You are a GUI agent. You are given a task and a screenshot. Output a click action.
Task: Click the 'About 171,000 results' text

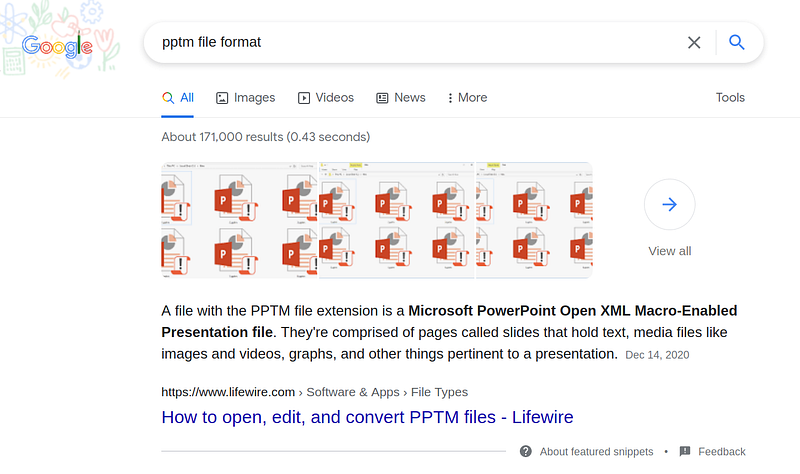click(266, 137)
